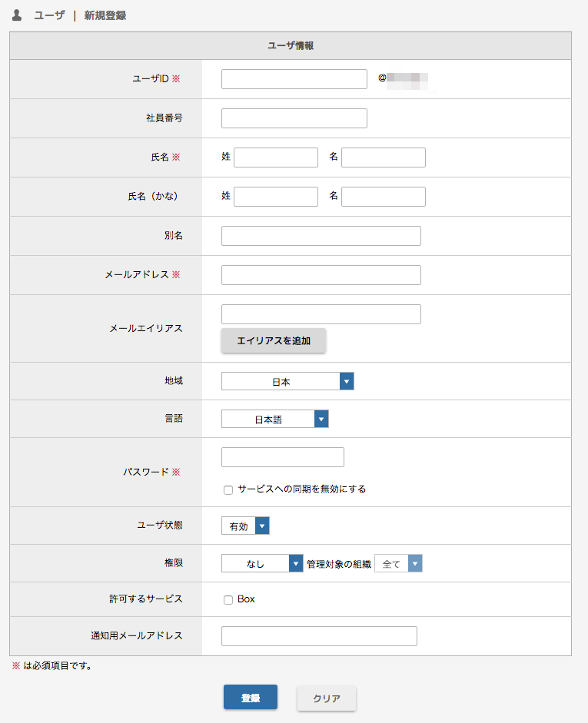This screenshot has width=588, height=723.
Task: Click the ユーザ情報 section header
Action: pyautogui.click(x=291, y=45)
